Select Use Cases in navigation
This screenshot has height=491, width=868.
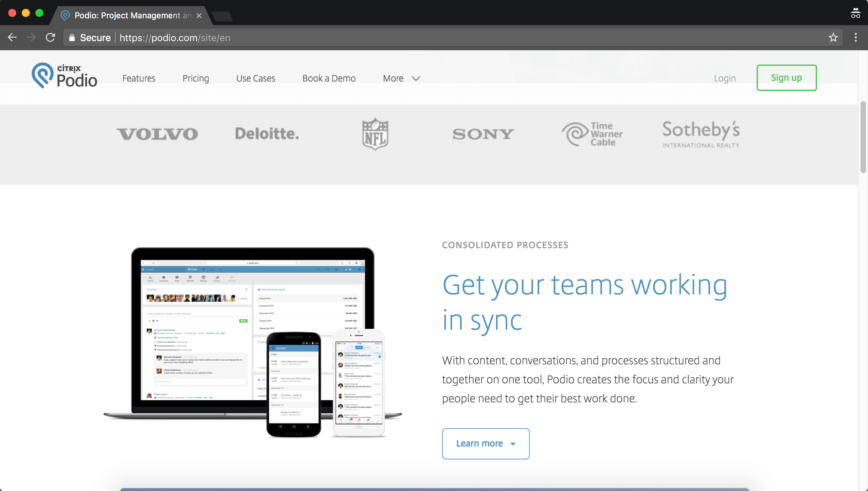pos(255,78)
